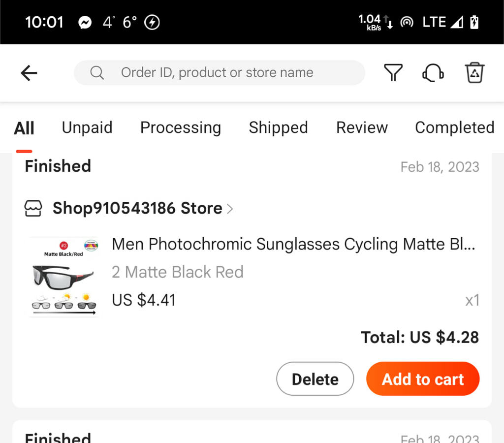
Task: Switch to the All orders tab
Action: pos(24,128)
